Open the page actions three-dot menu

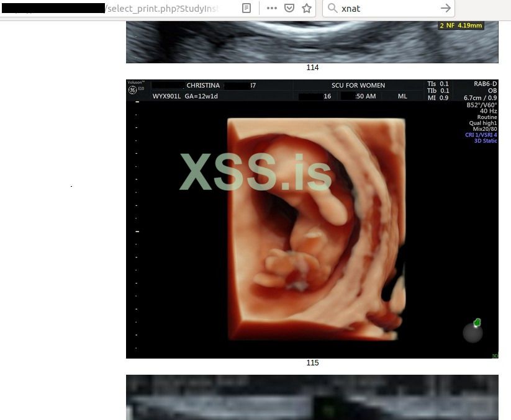pyautogui.click(x=272, y=8)
